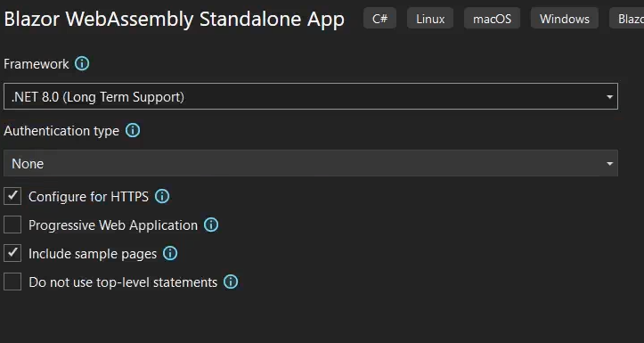Click the info icon beside Authentication type
The width and height of the screenshot is (644, 343).
point(133,131)
